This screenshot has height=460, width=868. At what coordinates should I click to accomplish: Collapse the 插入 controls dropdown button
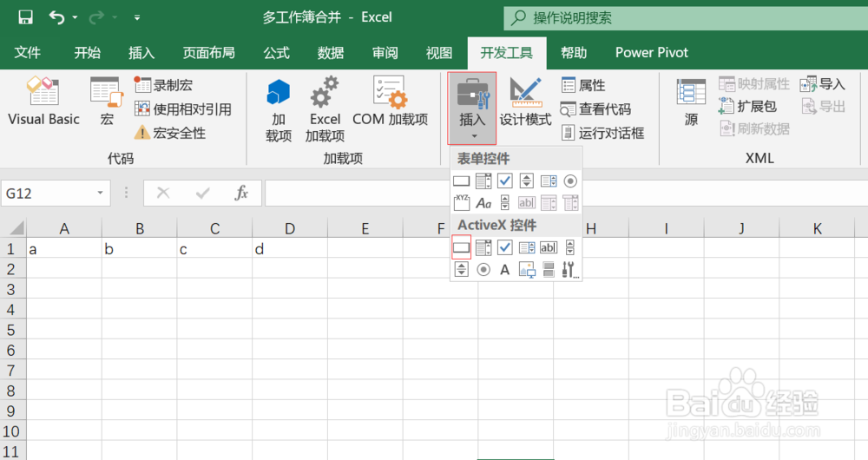coord(471,108)
